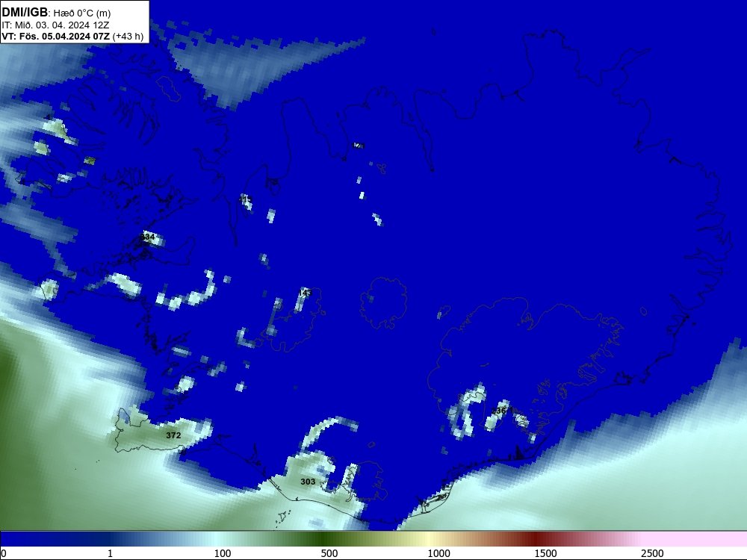Click the '(+43 h)' forecast offset text
747x560 pixels.
click(128, 37)
